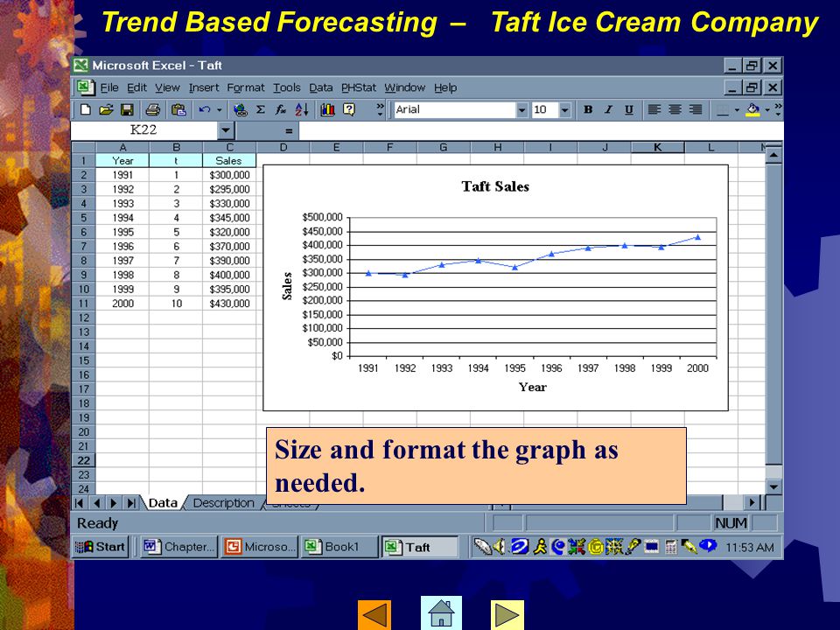Screen dimensions: 840x630
Task: Click the calculator tray icon
Action: pyautogui.click(x=670, y=546)
